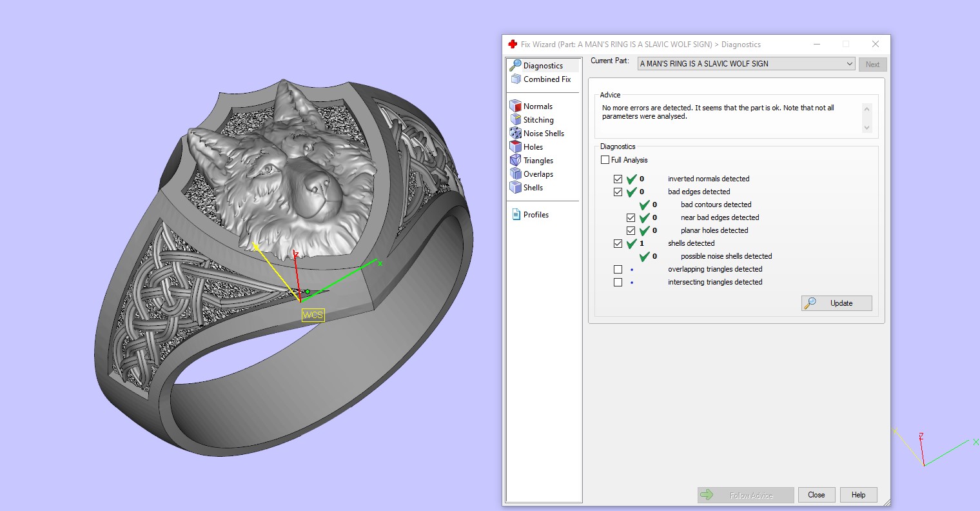The image size is (980, 511).
Task: Open the Current Part dropdown
Action: (747, 64)
